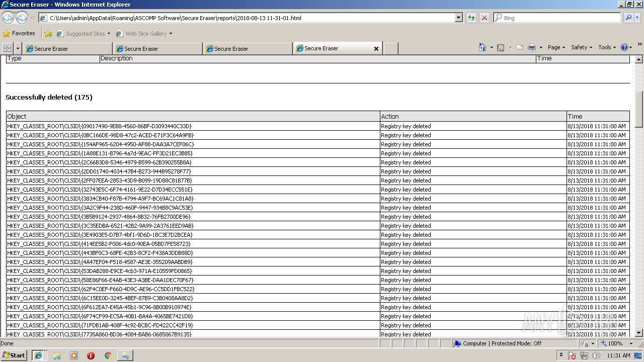Open Action Center flag icon
The height and width of the screenshot is (362, 644).
pos(573,355)
